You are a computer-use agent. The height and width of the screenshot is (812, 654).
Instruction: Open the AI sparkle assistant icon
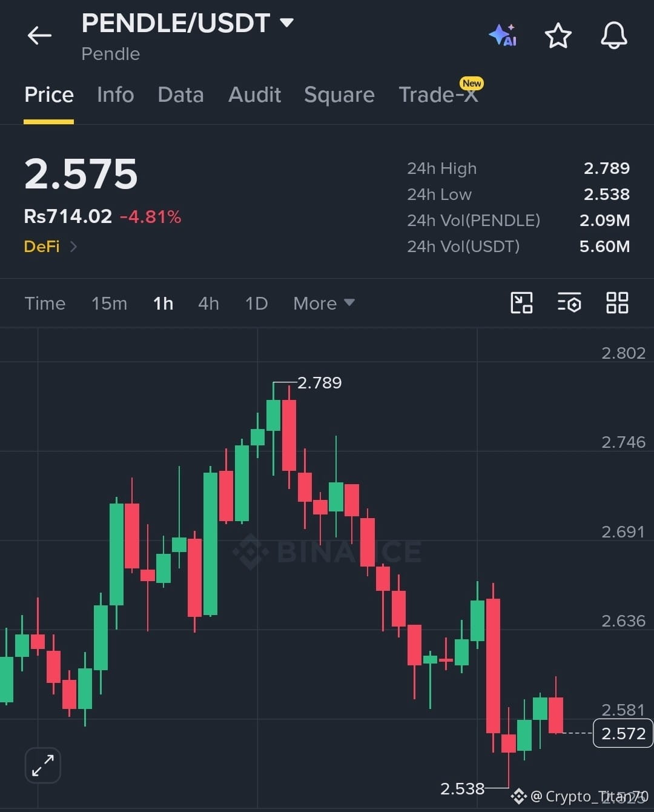(503, 36)
